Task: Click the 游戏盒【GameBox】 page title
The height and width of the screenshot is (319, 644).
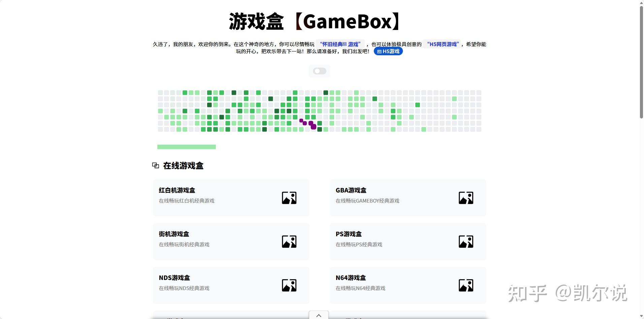Action: [315, 22]
